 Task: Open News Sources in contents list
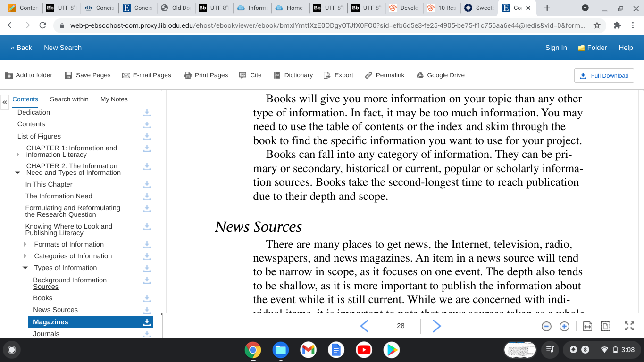tap(55, 310)
